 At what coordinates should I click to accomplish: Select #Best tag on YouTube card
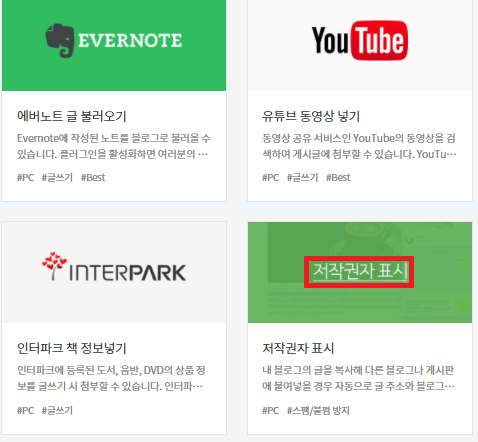point(338,177)
